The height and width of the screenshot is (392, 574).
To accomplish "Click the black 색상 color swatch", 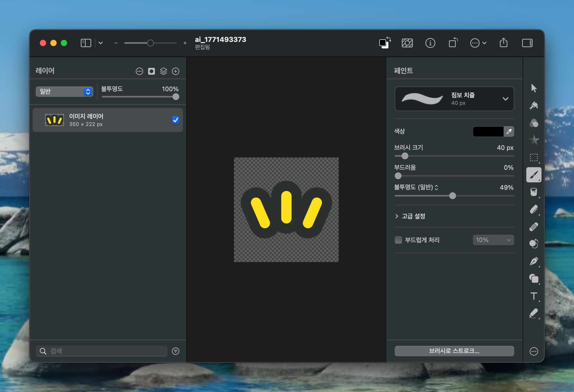I will (488, 132).
